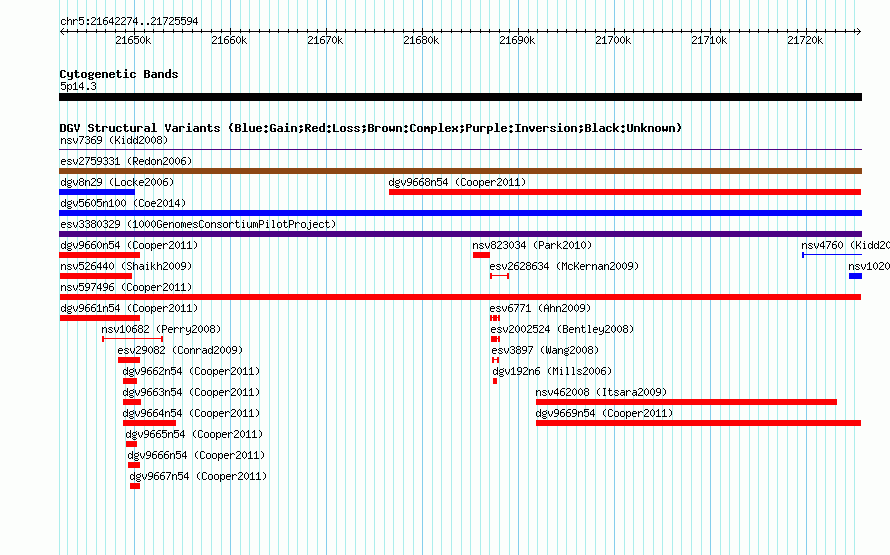Click the red nsv462008 loss bar
The image size is (890, 555).
(x=686, y=402)
